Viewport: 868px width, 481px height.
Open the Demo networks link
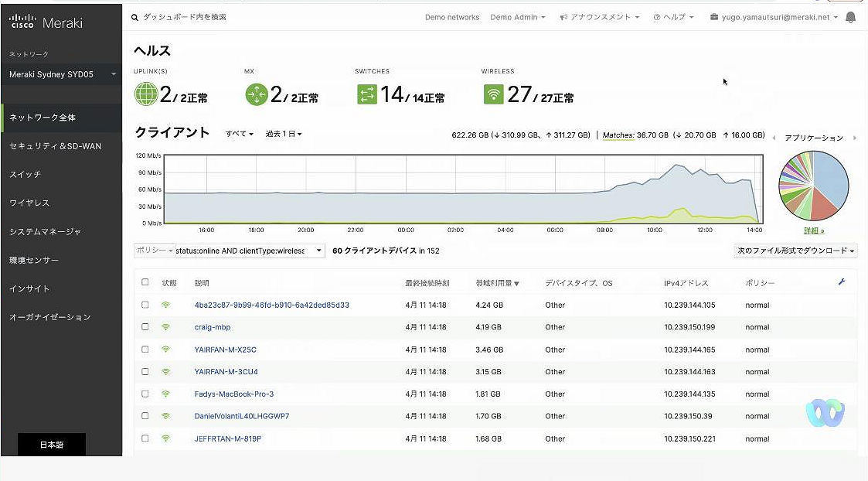pos(451,17)
